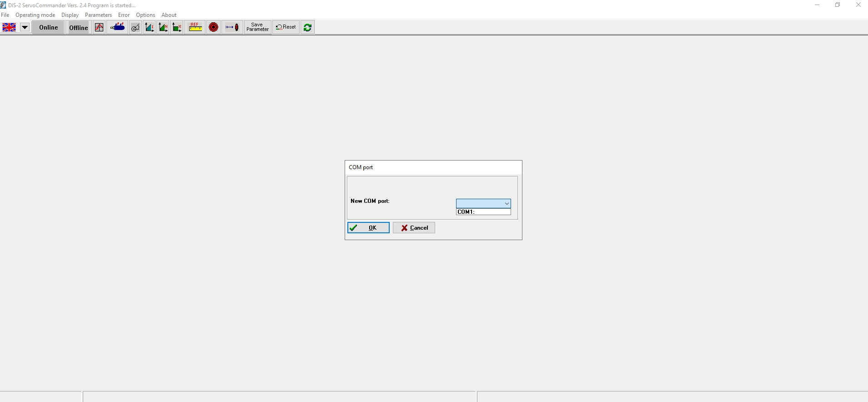
Task: Open the Operating mode menu
Action: click(35, 15)
